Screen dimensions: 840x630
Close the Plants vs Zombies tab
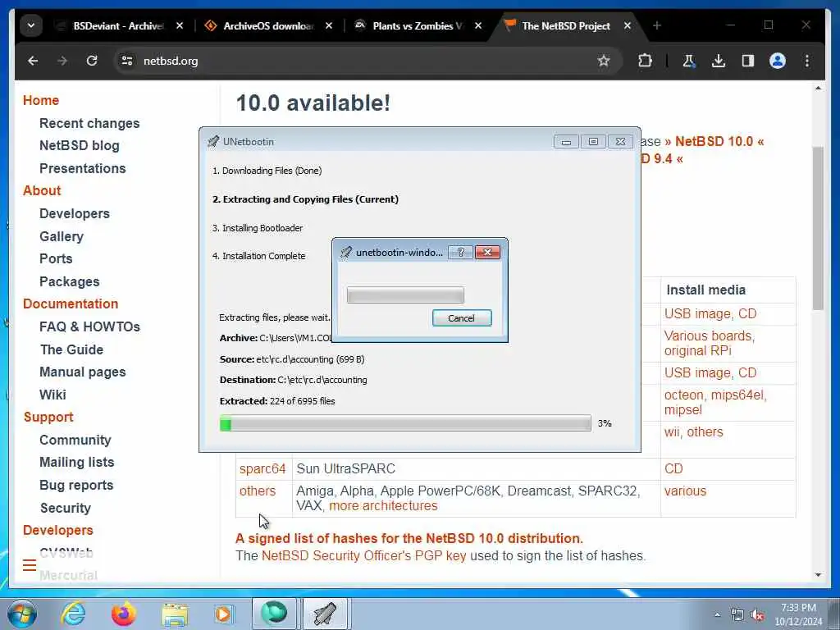[x=478, y=25]
